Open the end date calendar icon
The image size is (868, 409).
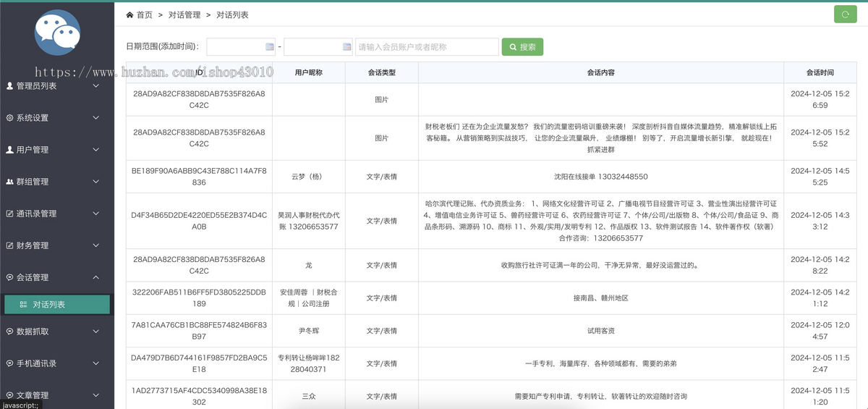[347, 47]
